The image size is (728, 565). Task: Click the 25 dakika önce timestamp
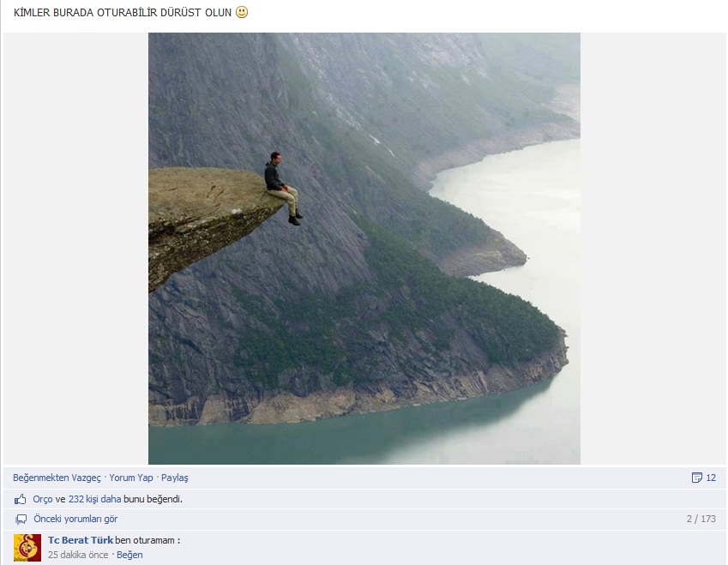click(78, 555)
